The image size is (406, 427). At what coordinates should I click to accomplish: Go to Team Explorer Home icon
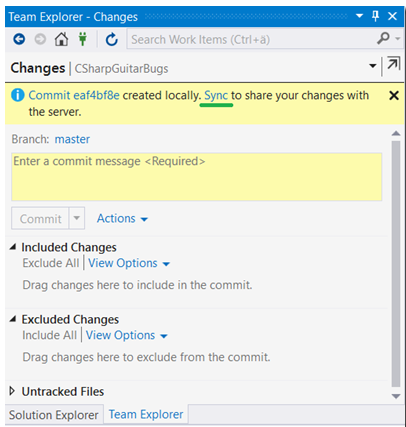(x=61, y=39)
